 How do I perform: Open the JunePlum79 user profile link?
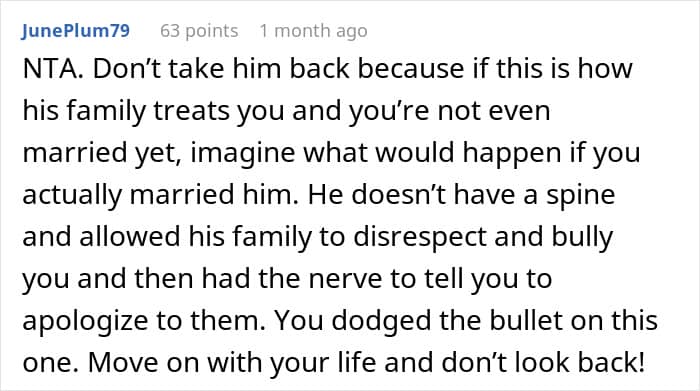click(x=75, y=31)
